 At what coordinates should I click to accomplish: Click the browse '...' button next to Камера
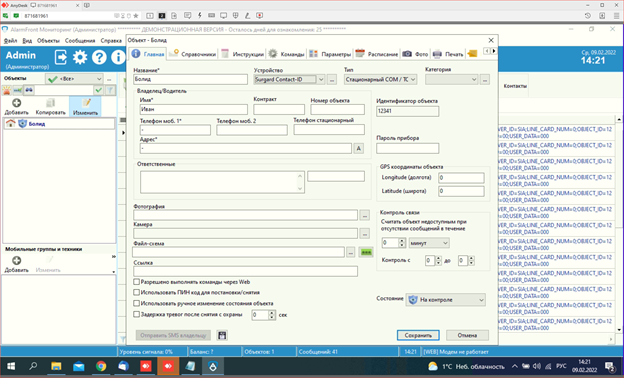point(365,234)
